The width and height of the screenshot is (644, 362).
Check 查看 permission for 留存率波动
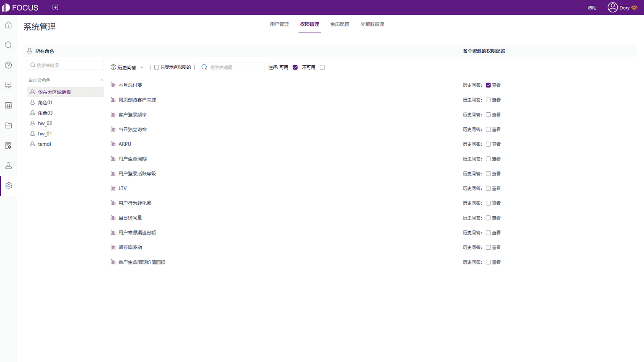pyautogui.click(x=488, y=248)
